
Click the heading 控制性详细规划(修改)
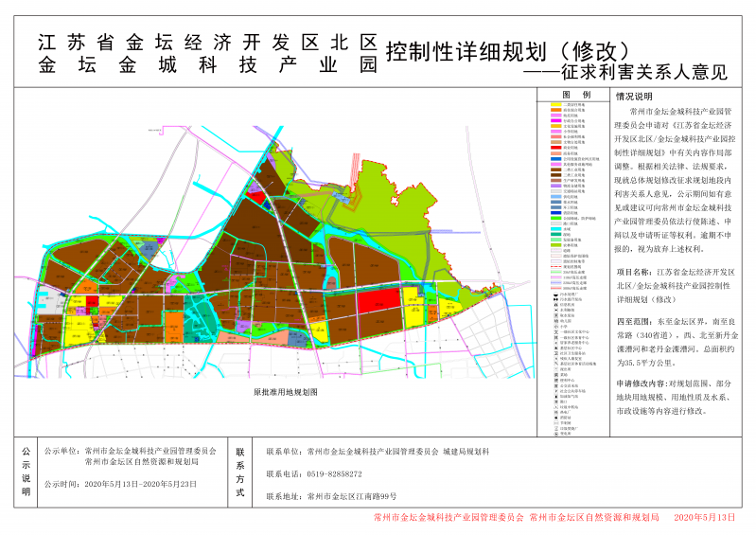(x=509, y=51)
